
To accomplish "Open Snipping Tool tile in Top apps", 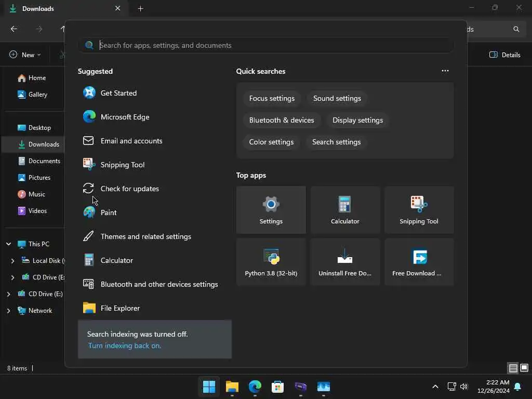I will (419, 210).
